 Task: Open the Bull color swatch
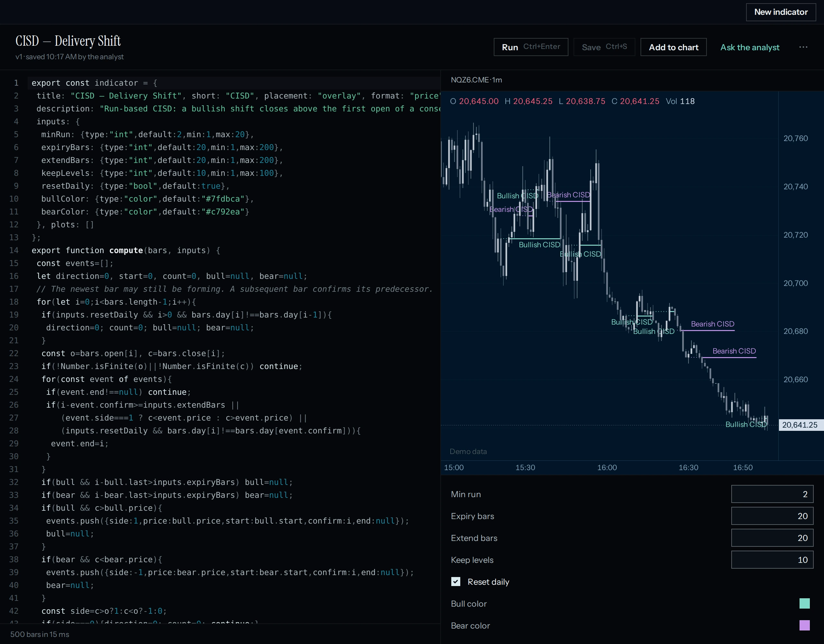tap(804, 603)
